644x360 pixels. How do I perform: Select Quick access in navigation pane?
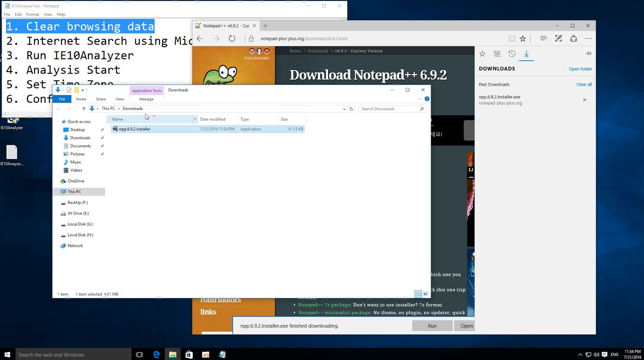[x=79, y=122]
